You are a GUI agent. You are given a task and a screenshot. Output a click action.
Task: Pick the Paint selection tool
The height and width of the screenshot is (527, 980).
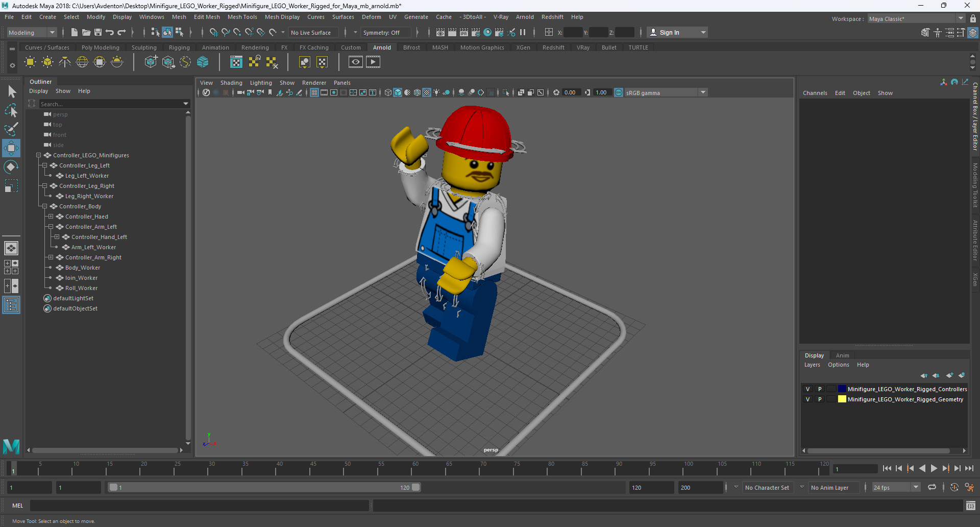click(11, 129)
